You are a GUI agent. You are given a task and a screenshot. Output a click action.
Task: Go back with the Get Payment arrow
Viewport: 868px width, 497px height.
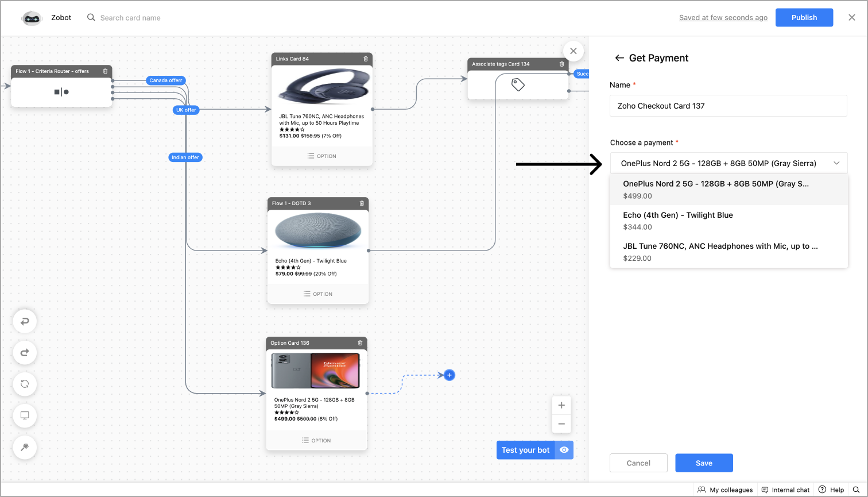point(619,58)
